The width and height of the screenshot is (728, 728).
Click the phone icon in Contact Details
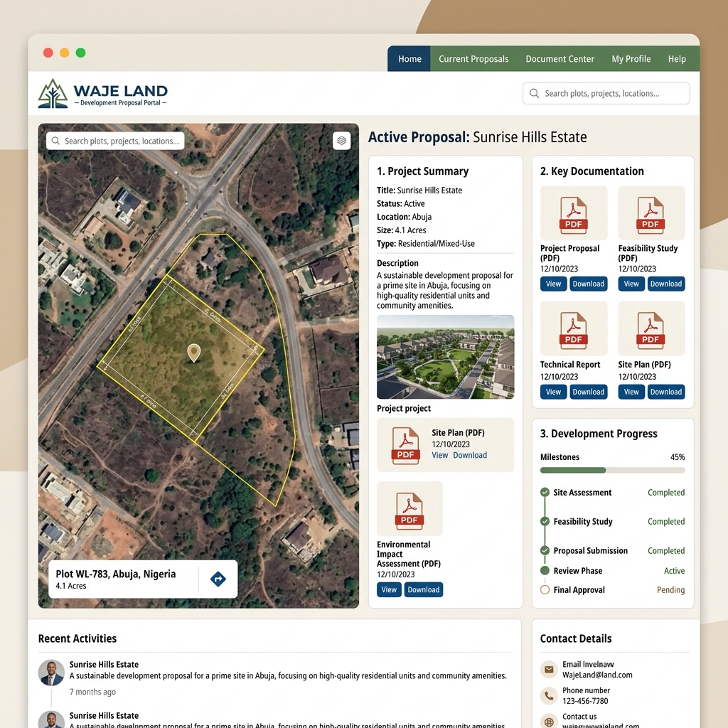tap(549, 695)
